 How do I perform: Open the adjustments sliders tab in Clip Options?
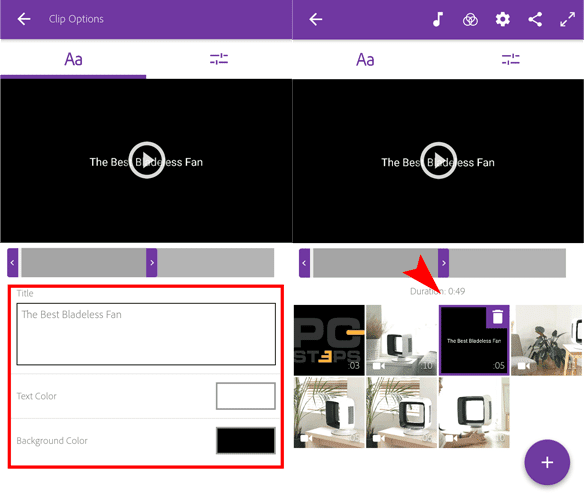[x=219, y=59]
